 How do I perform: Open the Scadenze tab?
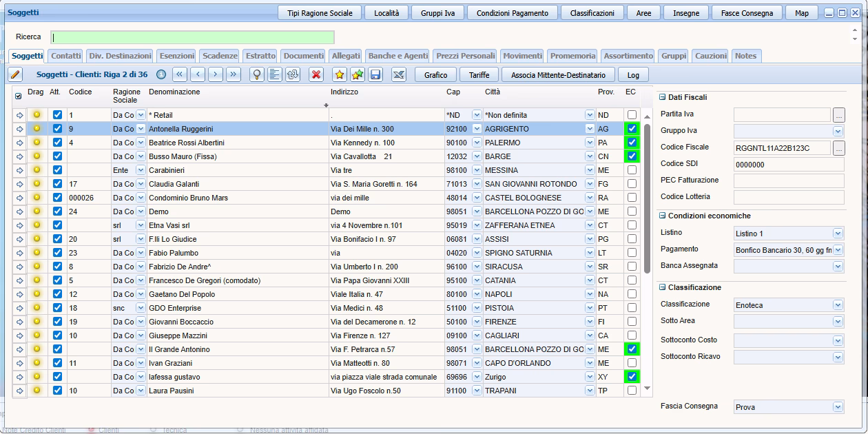(x=220, y=56)
